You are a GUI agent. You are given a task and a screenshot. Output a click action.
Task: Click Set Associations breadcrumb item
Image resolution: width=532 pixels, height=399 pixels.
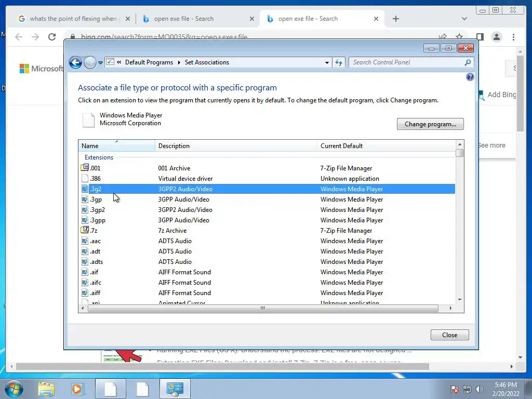[x=207, y=62]
